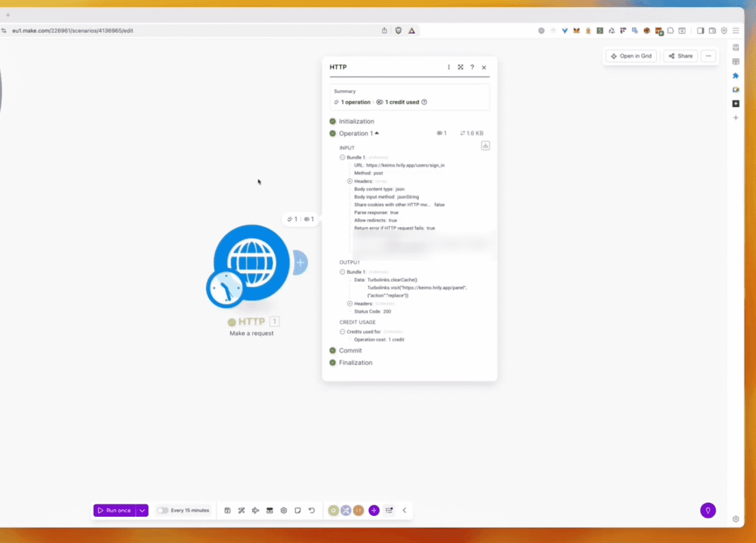Open a new browser tab with plus

[x=8, y=15]
